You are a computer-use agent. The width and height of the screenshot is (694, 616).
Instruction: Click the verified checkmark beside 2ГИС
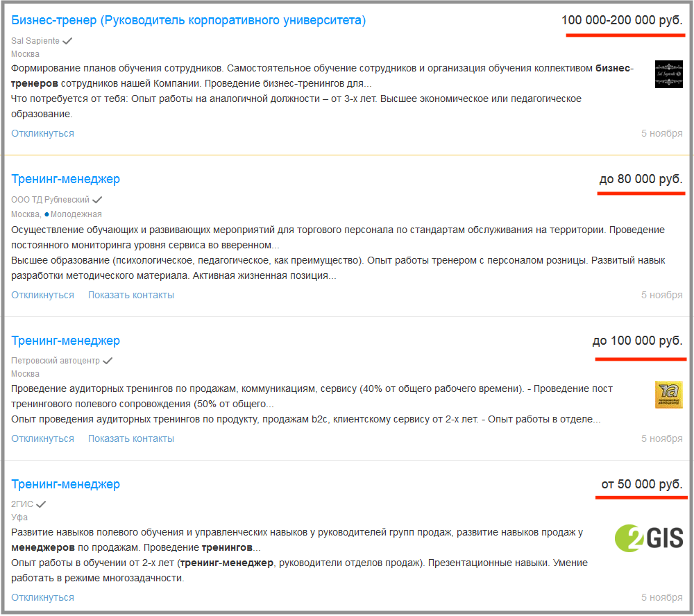[x=42, y=504]
